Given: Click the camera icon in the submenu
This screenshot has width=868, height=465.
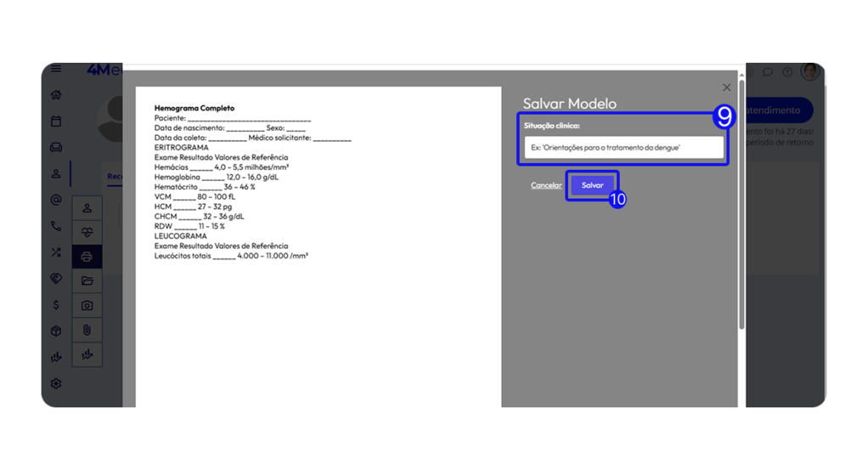Looking at the screenshot, I should (86, 305).
